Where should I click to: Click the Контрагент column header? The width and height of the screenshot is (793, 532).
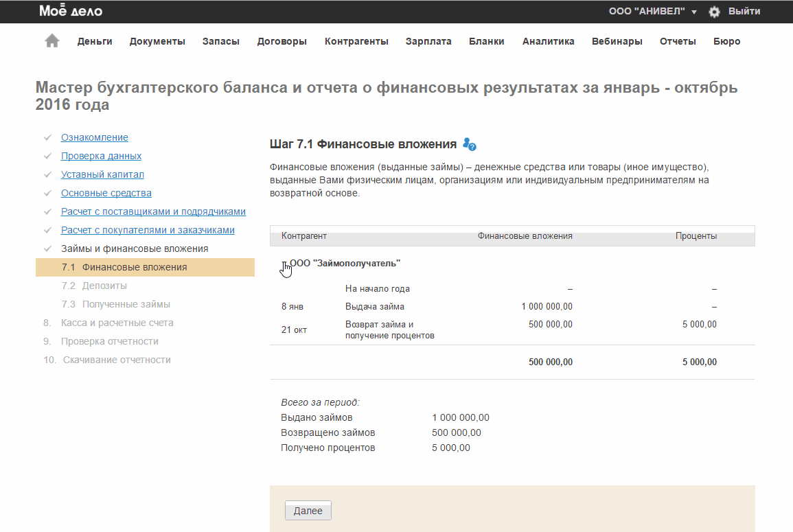click(304, 236)
